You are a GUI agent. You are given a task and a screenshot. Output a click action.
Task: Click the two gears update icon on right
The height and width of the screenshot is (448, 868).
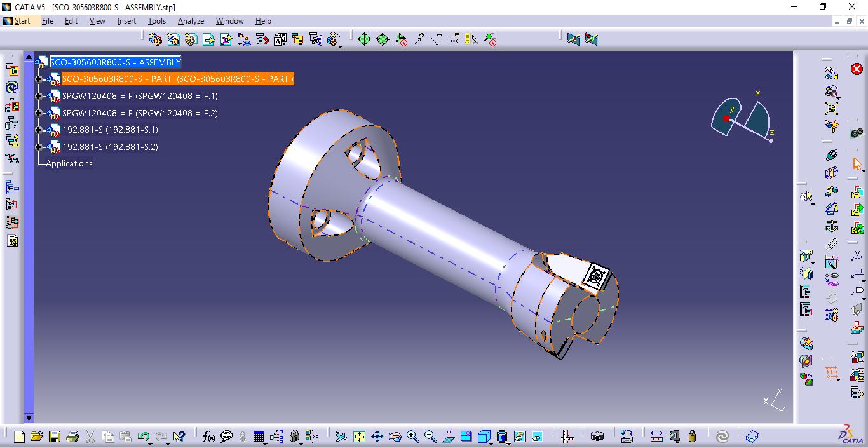[857, 133]
